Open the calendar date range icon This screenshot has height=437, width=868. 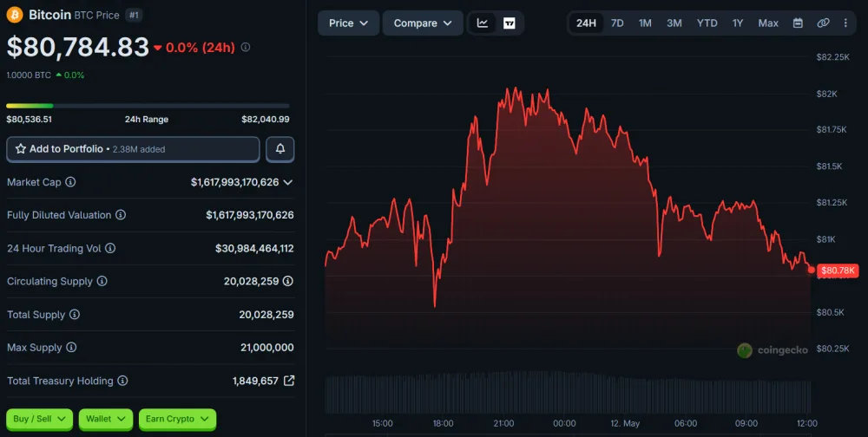pos(798,23)
